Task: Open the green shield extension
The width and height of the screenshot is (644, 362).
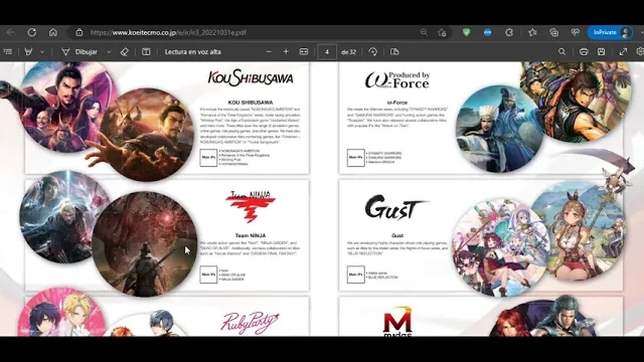Action: tap(466, 32)
